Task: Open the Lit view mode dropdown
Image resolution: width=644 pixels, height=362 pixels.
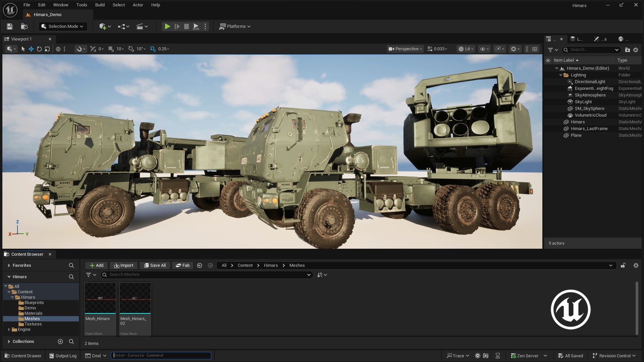Action: coord(466,49)
